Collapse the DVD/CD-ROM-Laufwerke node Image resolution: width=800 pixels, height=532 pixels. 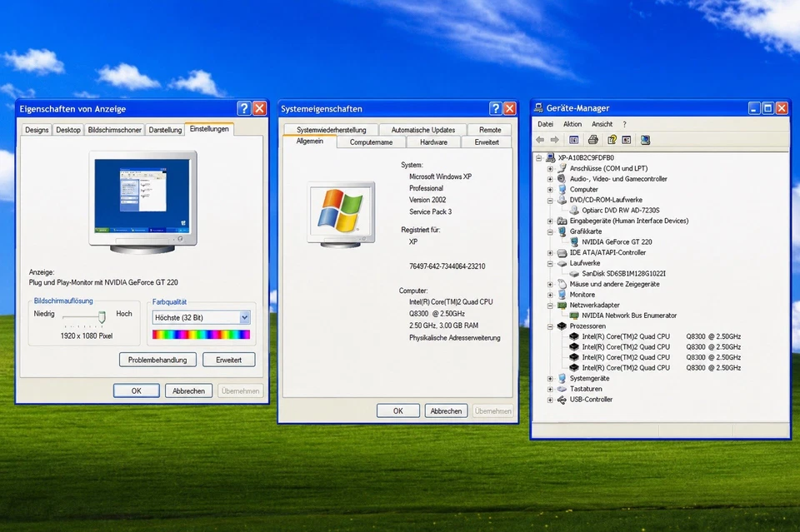(x=550, y=200)
